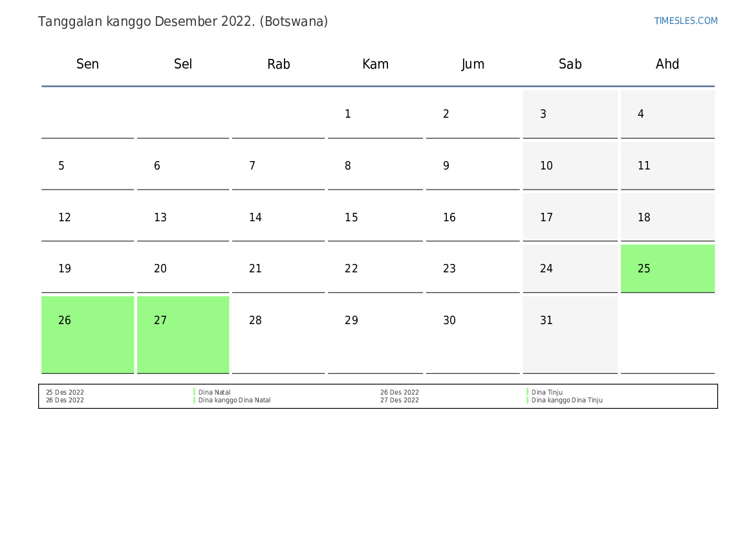Select date 15 in the calendar grid
Viewport: 756px width, 535px height.
pos(351,218)
